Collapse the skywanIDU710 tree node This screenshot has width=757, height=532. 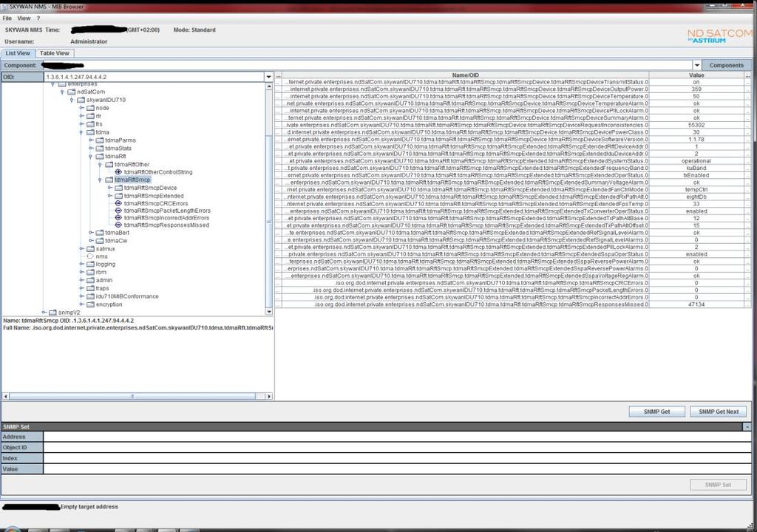pos(72,100)
